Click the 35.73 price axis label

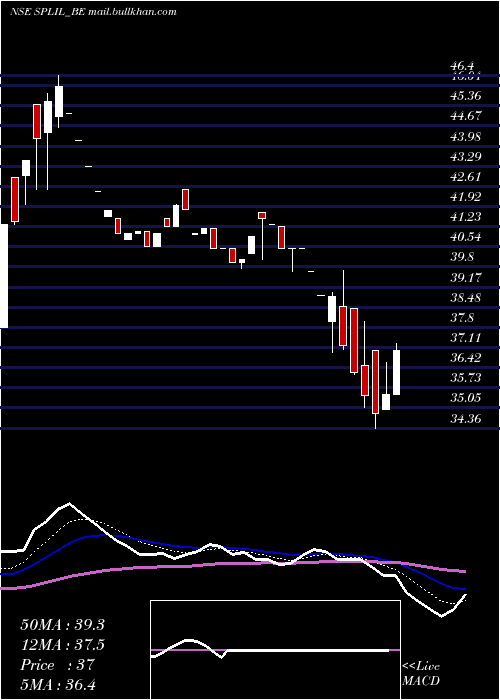(467, 378)
